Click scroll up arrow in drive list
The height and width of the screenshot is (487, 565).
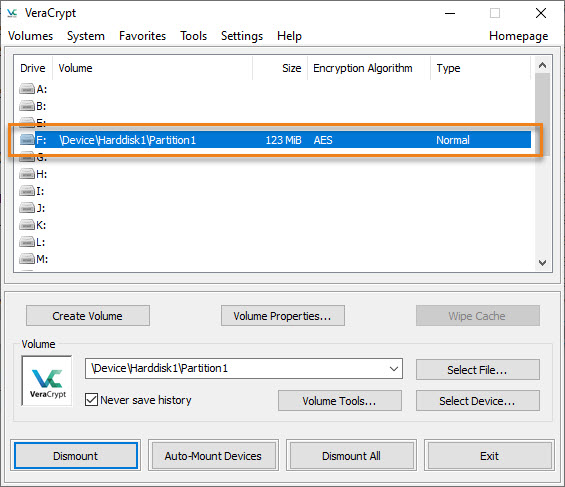click(542, 65)
